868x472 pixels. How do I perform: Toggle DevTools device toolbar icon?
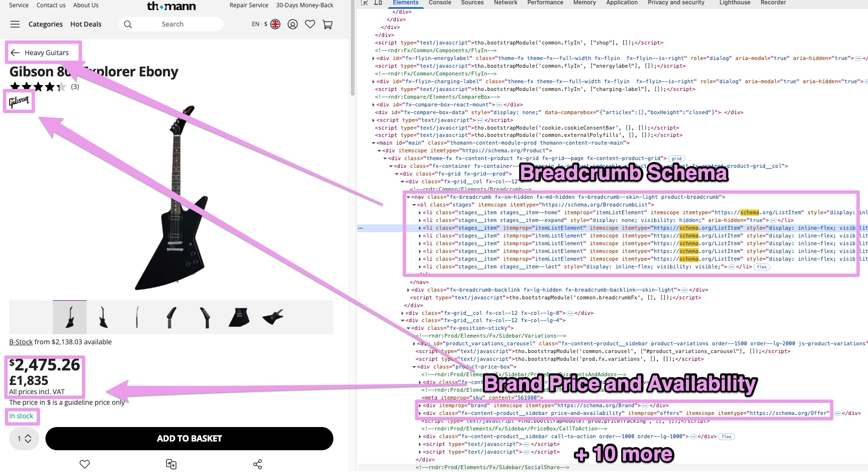[378, 2]
